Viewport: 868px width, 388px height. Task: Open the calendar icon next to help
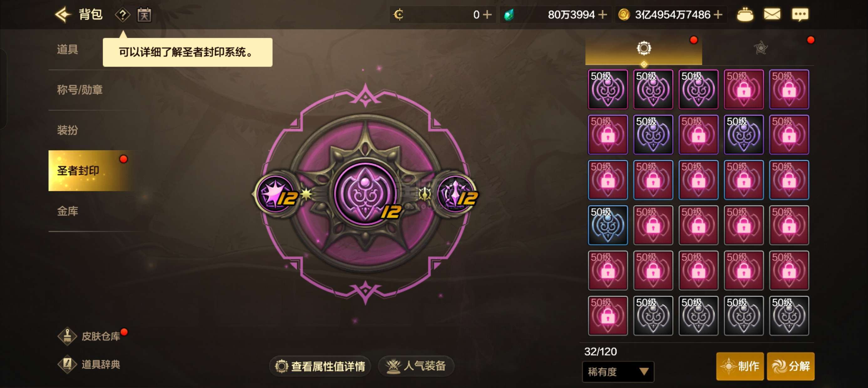(x=144, y=15)
